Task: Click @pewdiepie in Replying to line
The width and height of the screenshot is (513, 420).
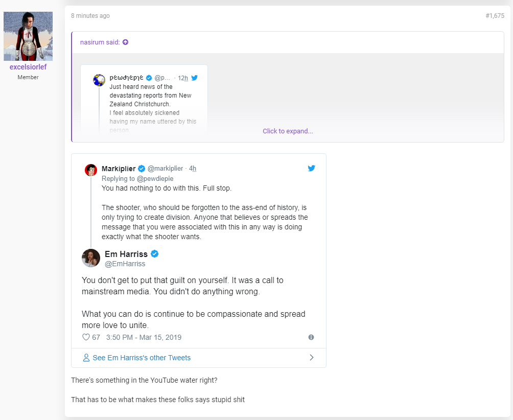Action: pos(155,179)
